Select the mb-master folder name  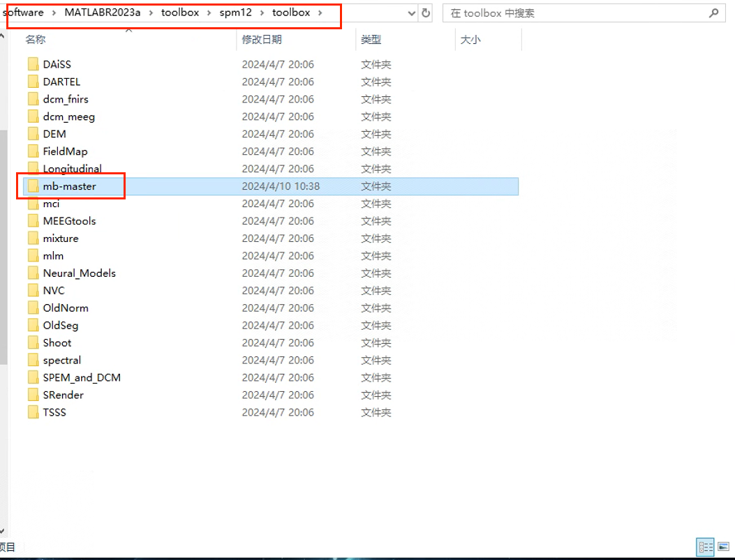[x=69, y=186]
